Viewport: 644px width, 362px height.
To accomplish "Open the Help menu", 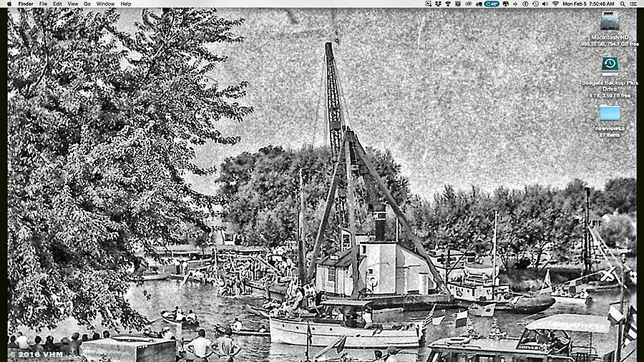I will pos(126,4).
